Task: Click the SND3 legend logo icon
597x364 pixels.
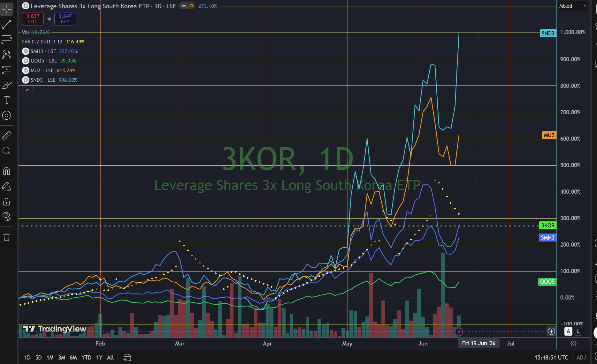Action: pyautogui.click(x=26, y=80)
